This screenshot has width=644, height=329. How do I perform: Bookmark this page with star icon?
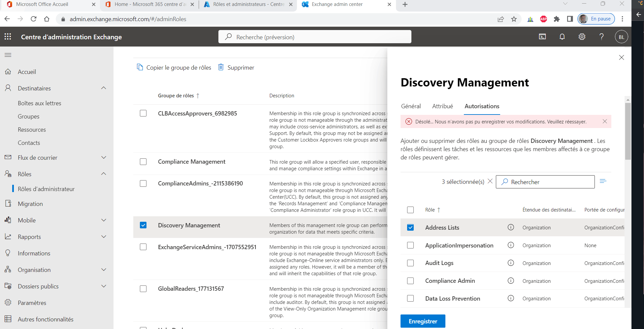click(514, 19)
